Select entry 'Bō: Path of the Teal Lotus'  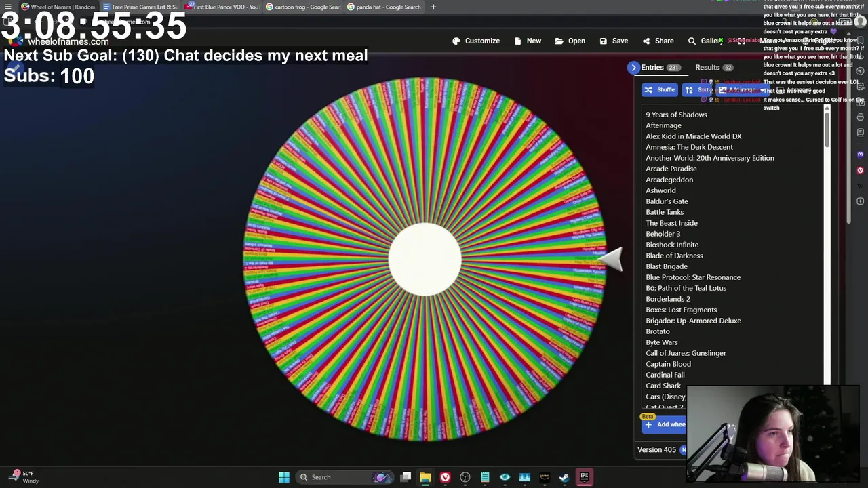[x=686, y=288]
